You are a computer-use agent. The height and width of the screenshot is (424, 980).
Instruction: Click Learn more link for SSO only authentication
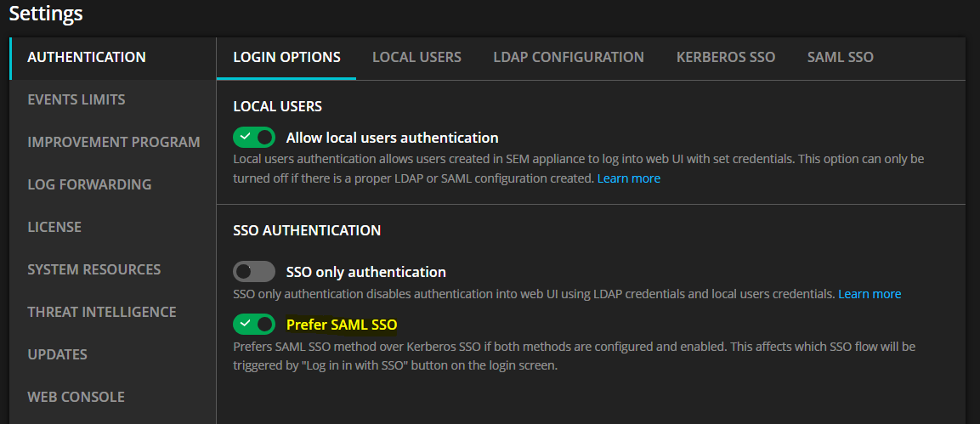click(870, 293)
